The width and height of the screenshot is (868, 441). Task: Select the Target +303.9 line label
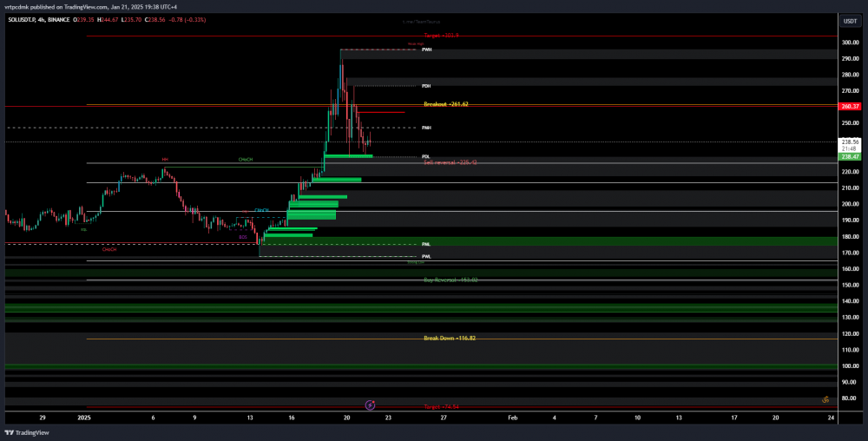point(441,36)
